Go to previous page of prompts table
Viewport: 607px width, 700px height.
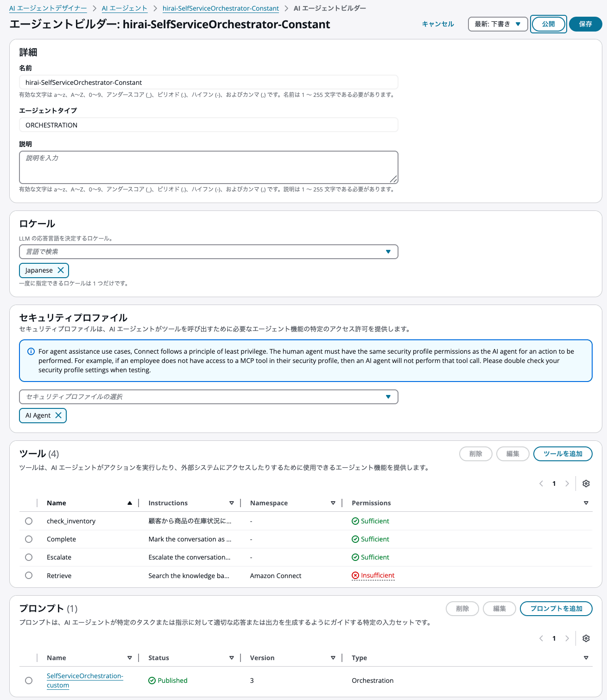point(541,638)
